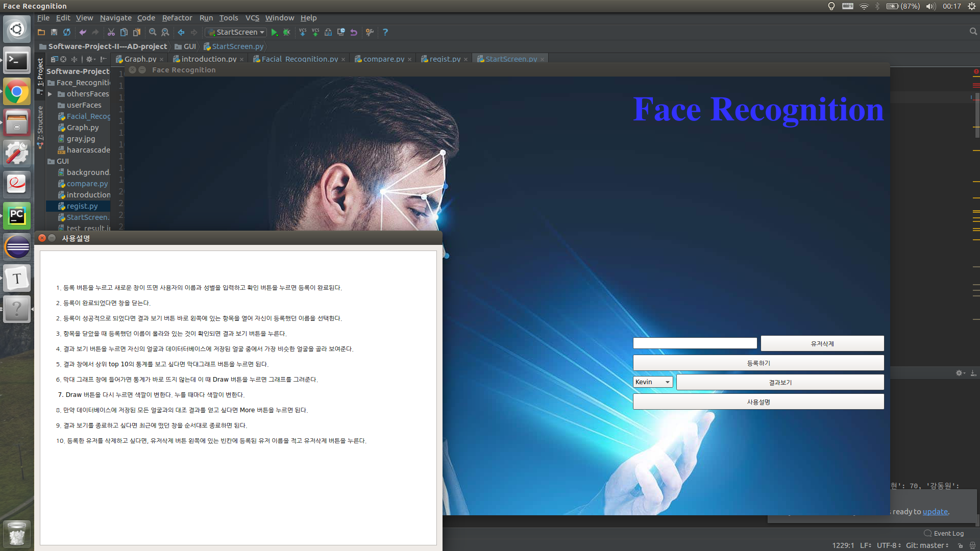Image resolution: width=980 pixels, height=551 pixels.
Task: Open the Refactor menu
Action: pos(177,18)
